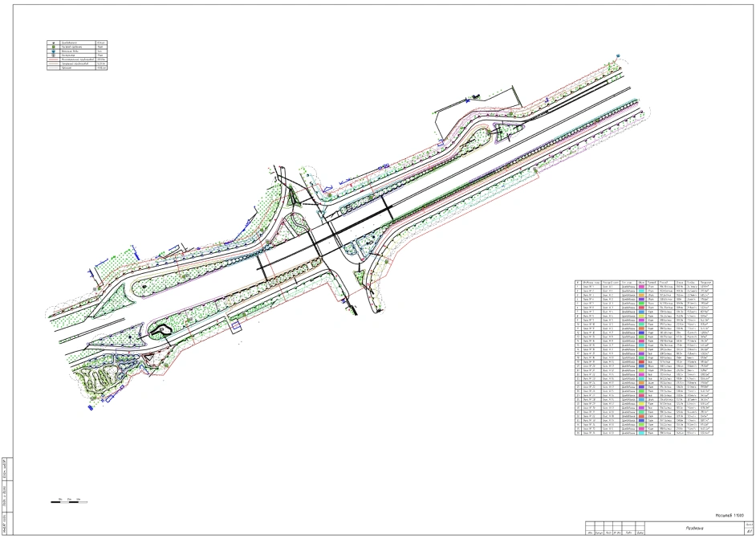Select the black circular marker on the lower-left ramp
The image size is (756, 539).
[159, 329]
